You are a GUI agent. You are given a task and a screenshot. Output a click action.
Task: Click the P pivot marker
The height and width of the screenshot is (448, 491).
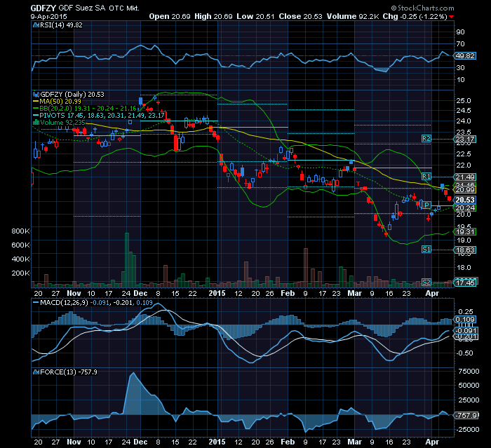click(x=426, y=205)
